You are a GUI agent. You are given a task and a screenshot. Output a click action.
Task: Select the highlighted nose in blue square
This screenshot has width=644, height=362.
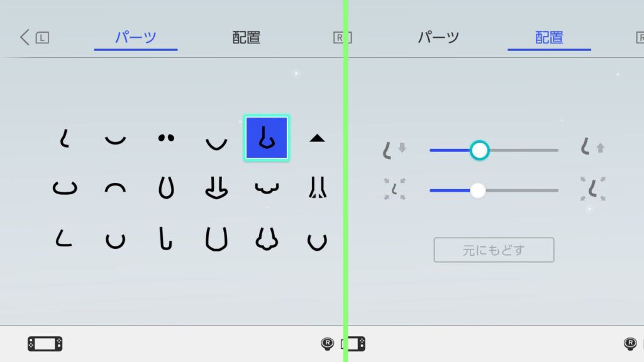267,138
